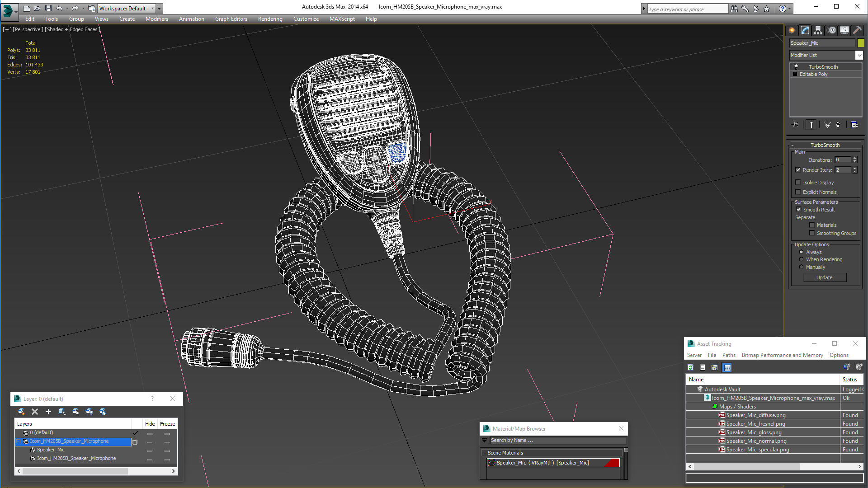868x488 pixels.
Task: Click Remove Modifier trash icon
Action: pos(838,125)
